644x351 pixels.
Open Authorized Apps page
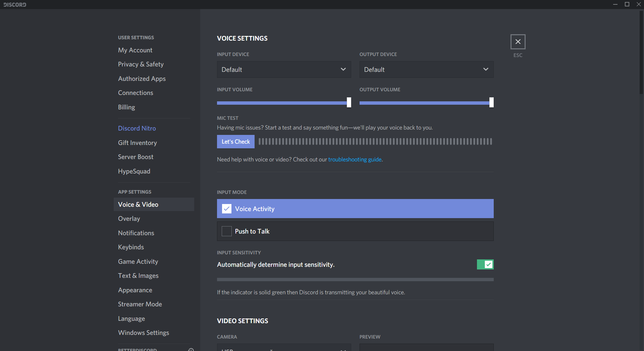142,79
